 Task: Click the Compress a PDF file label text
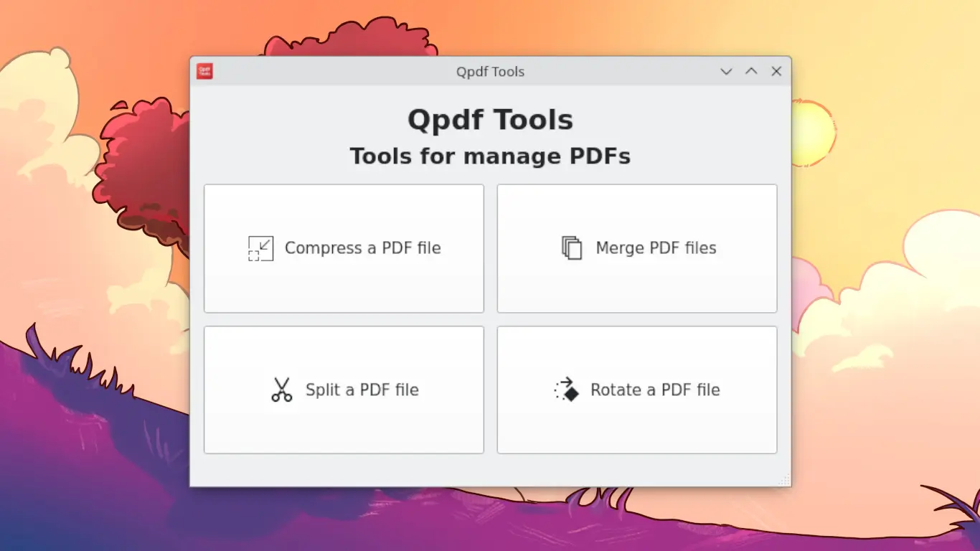click(363, 248)
